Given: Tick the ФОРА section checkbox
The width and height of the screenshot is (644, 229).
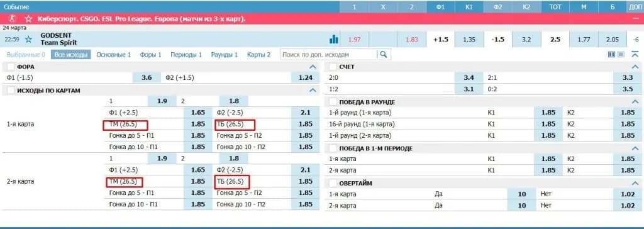Looking at the screenshot, I should [11, 67].
